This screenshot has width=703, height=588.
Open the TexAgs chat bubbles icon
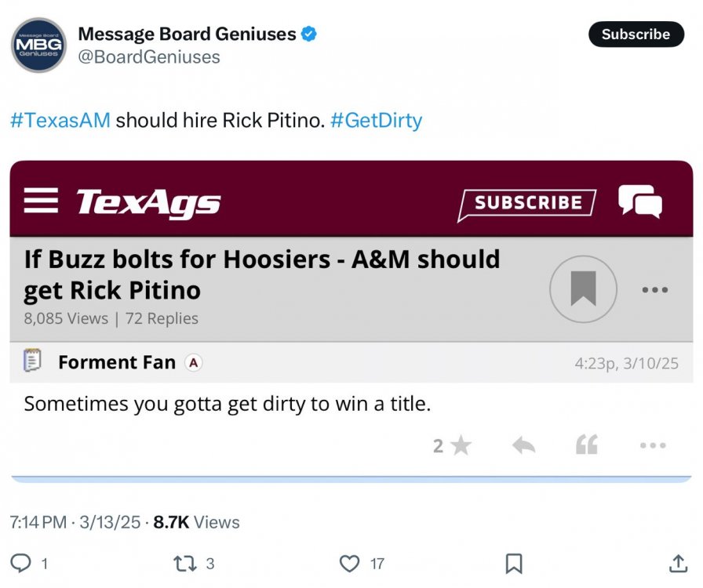[x=639, y=201]
